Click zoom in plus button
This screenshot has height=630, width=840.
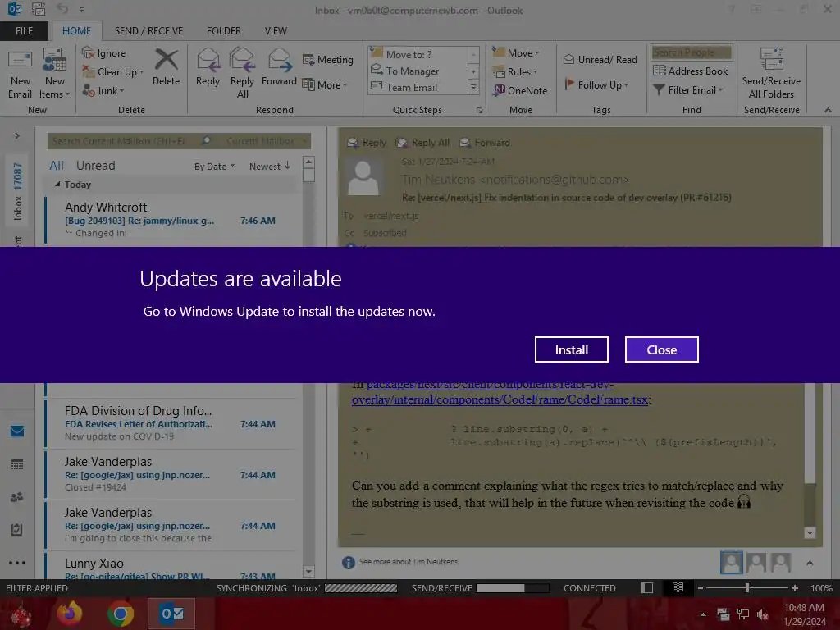pyautogui.click(x=795, y=588)
